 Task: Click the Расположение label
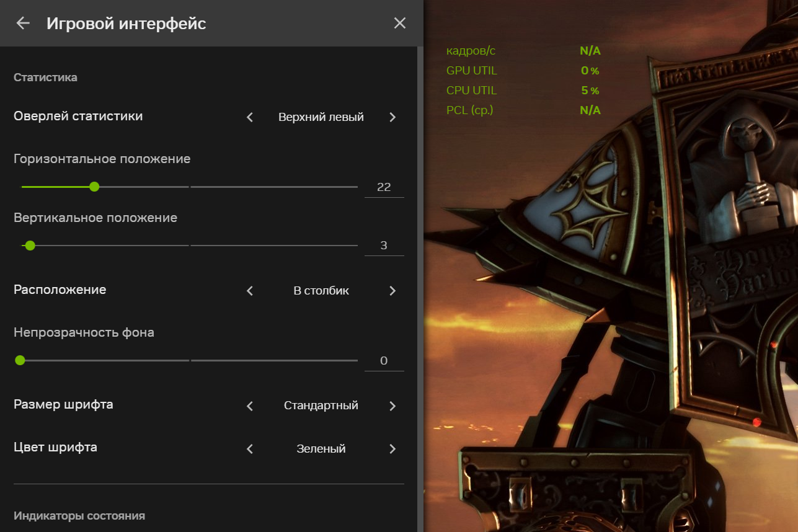(x=60, y=290)
